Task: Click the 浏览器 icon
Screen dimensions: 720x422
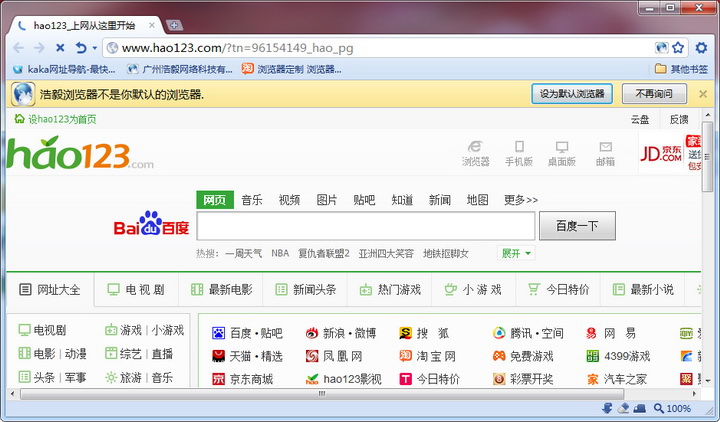Action: 476,153
